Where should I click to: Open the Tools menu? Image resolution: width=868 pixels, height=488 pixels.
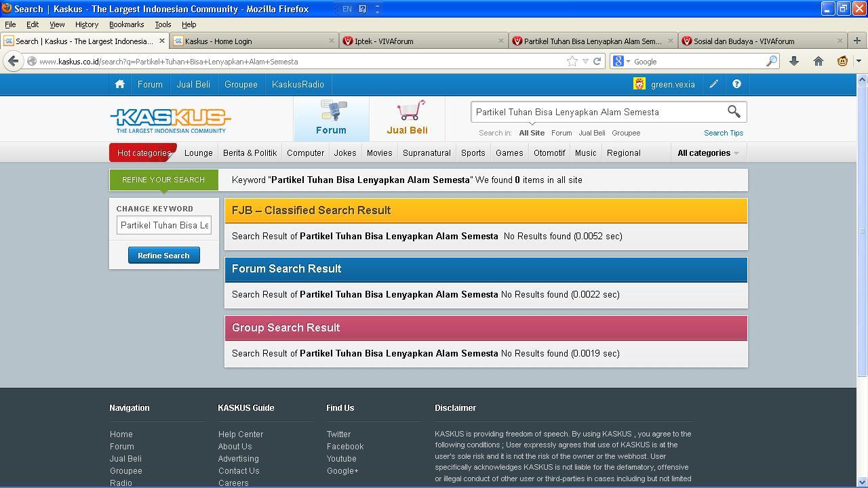click(163, 24)
